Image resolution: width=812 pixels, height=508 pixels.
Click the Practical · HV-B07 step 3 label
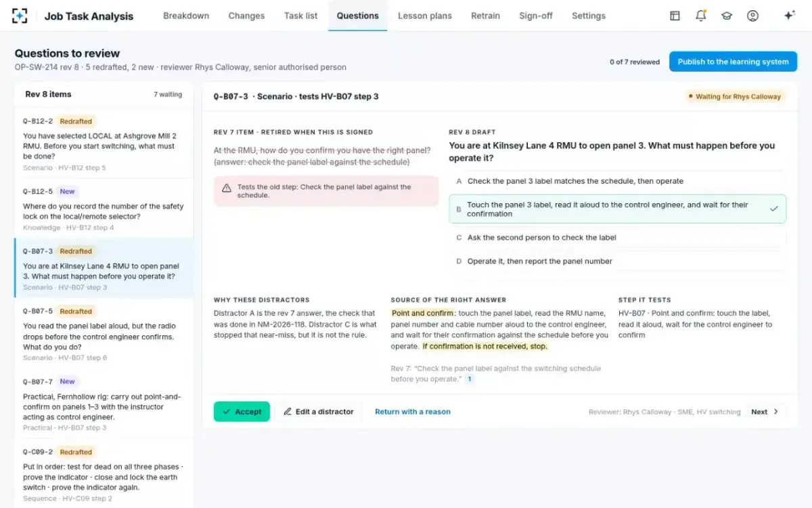coord(65,427)
